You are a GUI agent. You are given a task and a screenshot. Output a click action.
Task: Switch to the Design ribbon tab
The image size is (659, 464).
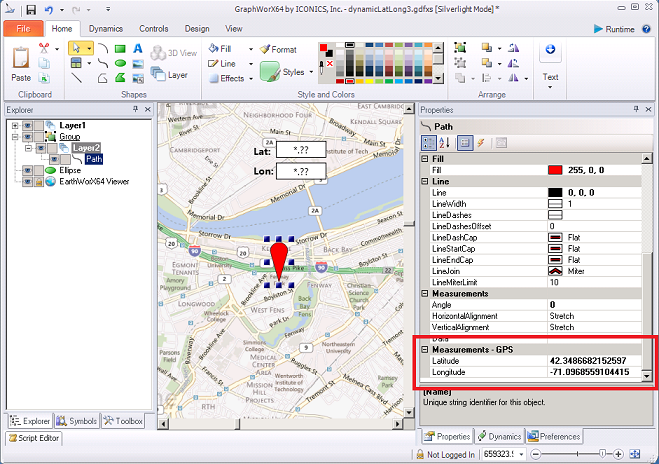tap(197, 29)
